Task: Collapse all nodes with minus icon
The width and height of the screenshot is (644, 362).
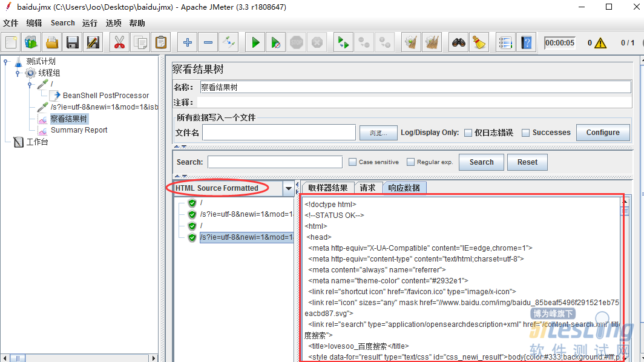Action: (208, 42)
